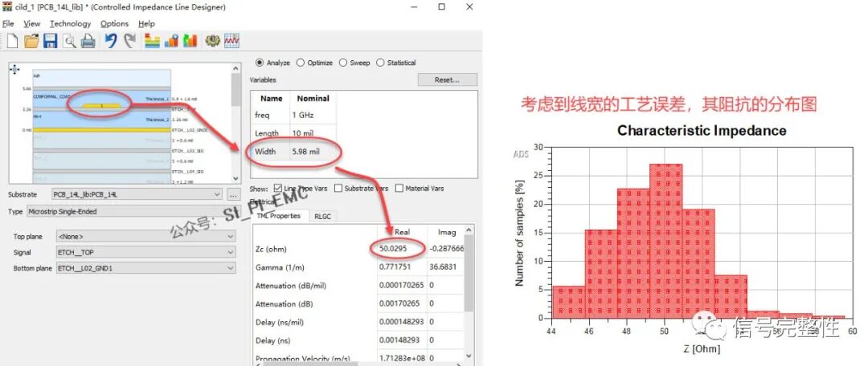Create a new document with blank page icon
This screenshot has height=366, width=868.
[x=12, y=41]
